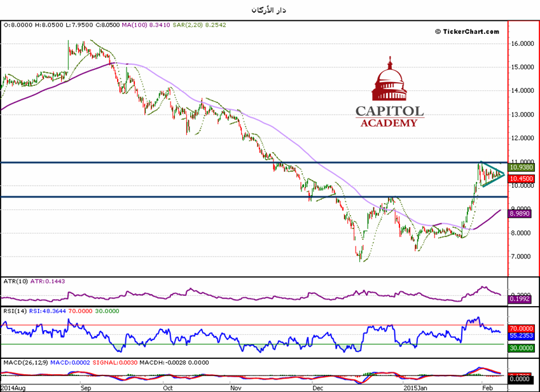
Task: Click the ATR(10) panel label
Action: click(x=15, y=282)
